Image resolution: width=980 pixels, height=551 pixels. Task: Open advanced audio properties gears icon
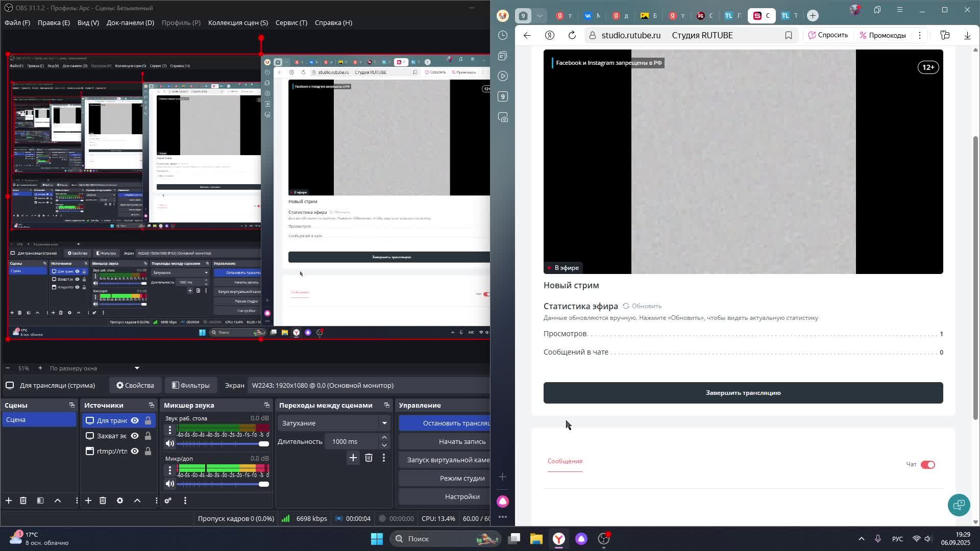(168, 500)
